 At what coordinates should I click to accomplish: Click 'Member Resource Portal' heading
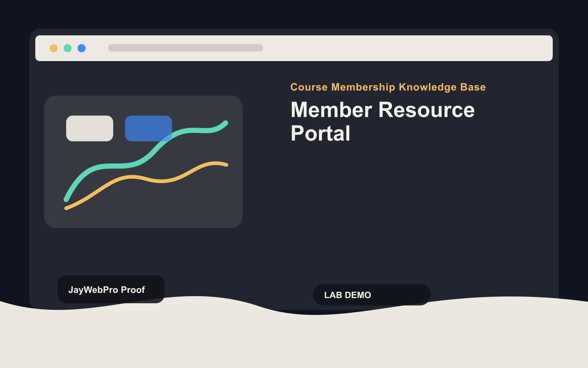pos(383,121)
